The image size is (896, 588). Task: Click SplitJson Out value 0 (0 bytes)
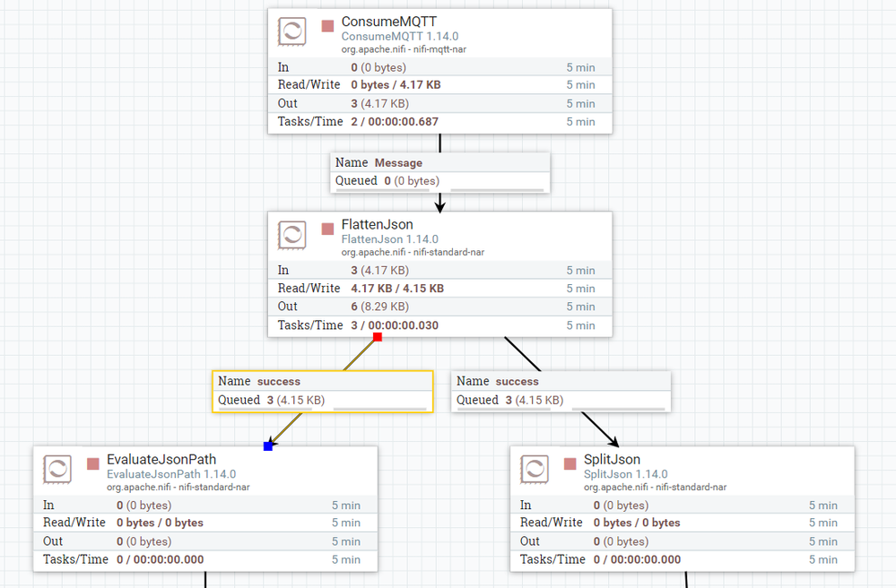point(622,541)
